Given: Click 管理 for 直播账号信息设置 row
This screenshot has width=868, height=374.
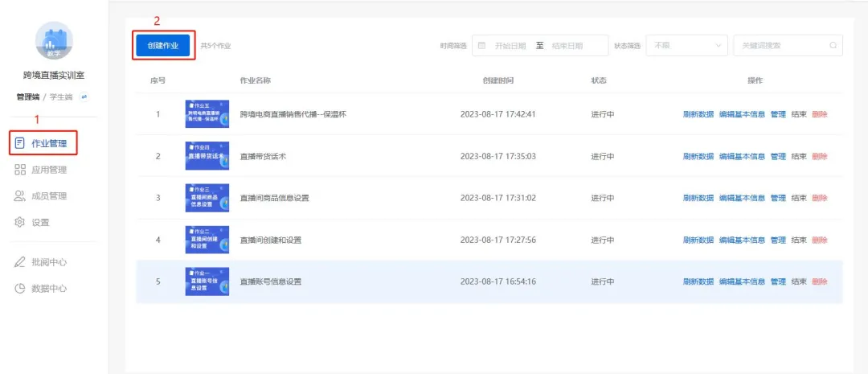Looking at the screenshot, I should [778, 282].
